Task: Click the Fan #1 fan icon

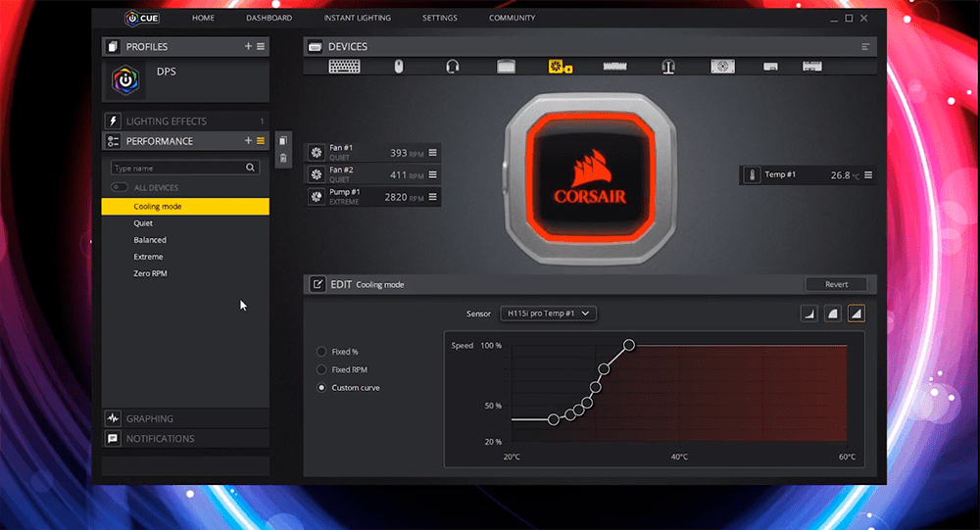Action: (317, 153)
